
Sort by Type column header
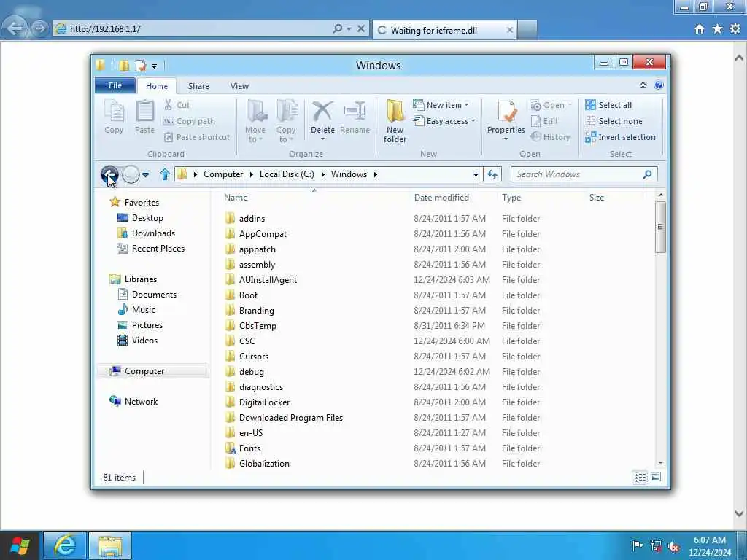511,197
